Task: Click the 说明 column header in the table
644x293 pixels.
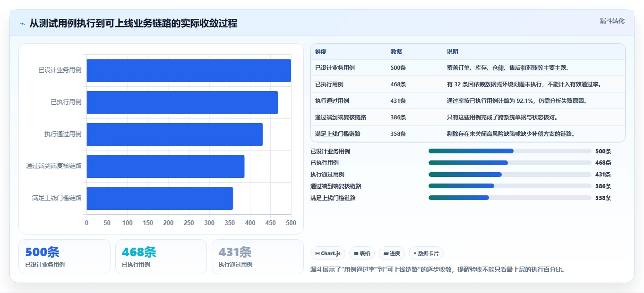Action: 453,52
